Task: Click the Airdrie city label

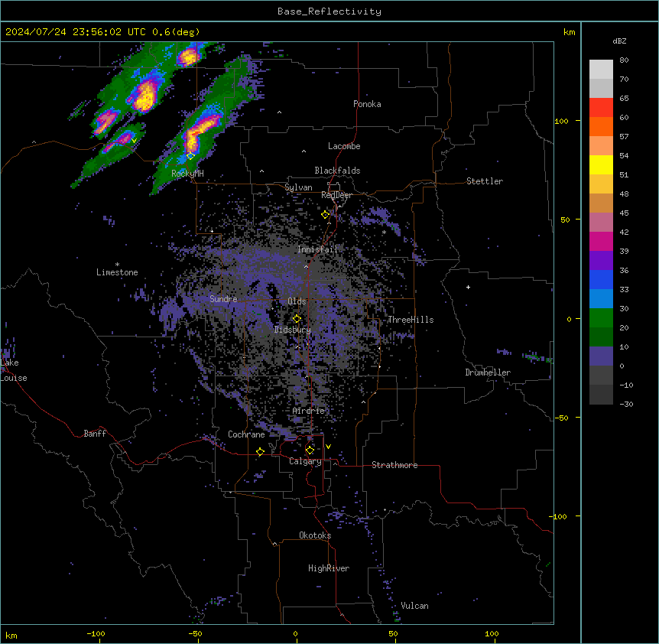Action: click(309, 411)
